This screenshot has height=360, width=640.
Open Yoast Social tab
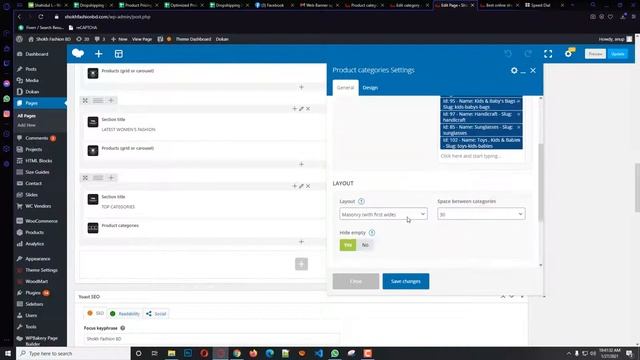tap(156, 313)
